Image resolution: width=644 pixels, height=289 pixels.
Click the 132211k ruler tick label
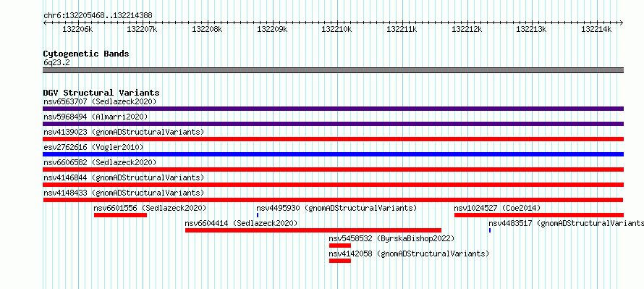(402, 29)
